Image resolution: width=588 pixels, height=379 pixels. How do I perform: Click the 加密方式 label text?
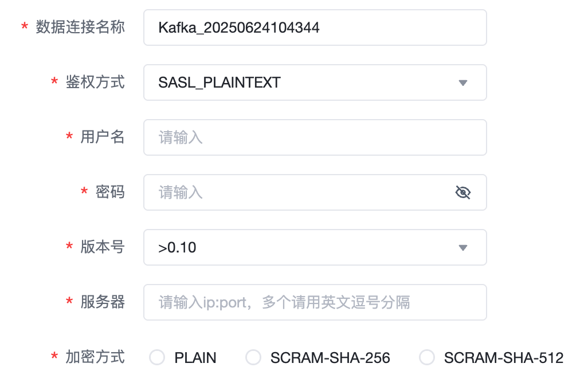click(x=95, y=357)
